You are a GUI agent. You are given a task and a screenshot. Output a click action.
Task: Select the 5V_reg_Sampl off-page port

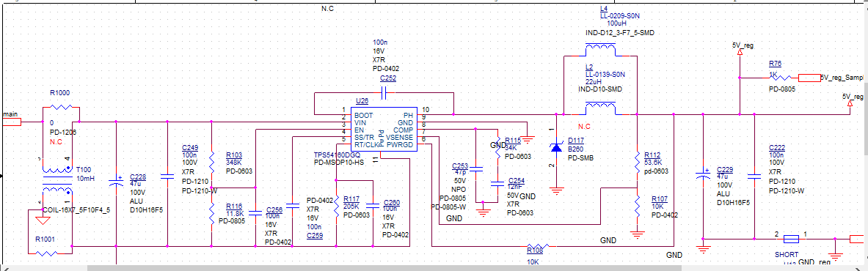pos(809,78)
